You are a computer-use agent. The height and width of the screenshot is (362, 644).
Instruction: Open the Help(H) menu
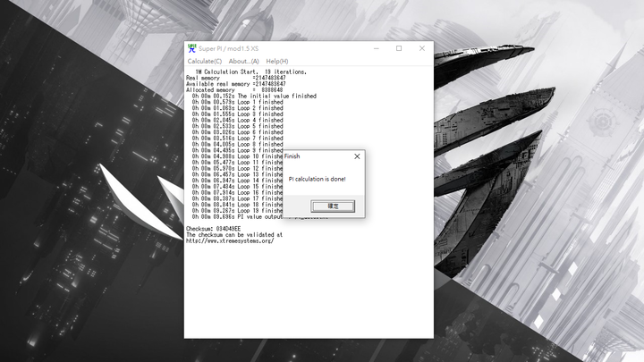276,61
